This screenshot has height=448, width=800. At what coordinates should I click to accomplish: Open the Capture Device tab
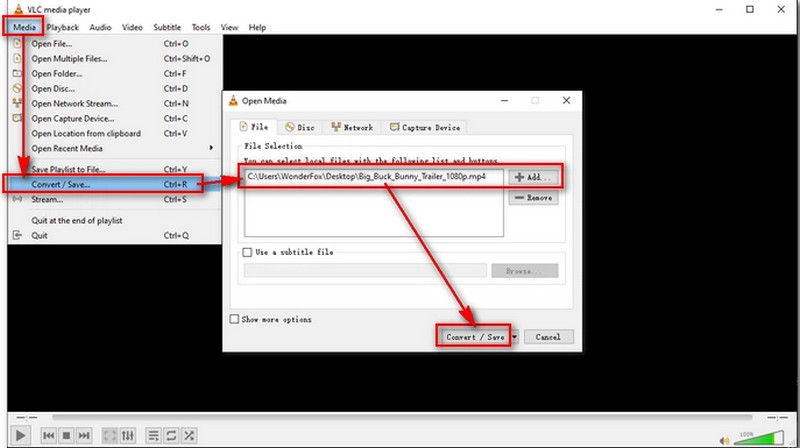click(425, 127)
